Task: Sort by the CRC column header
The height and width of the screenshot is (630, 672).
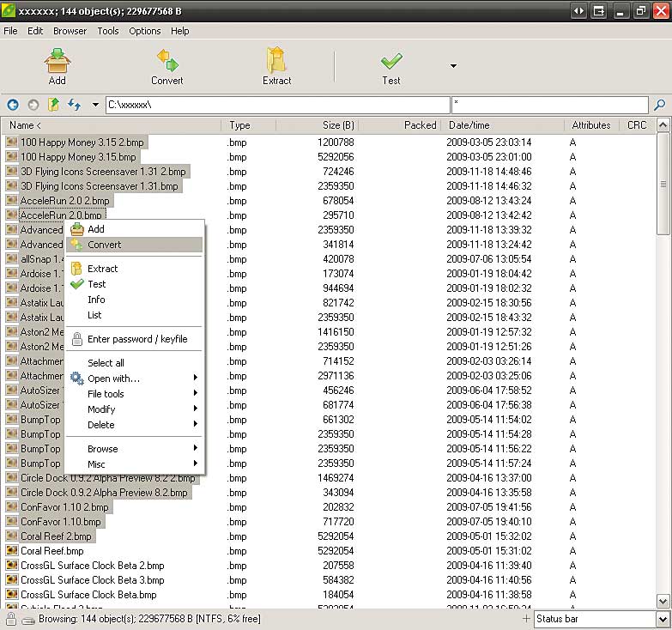Action: pos(638,125)
